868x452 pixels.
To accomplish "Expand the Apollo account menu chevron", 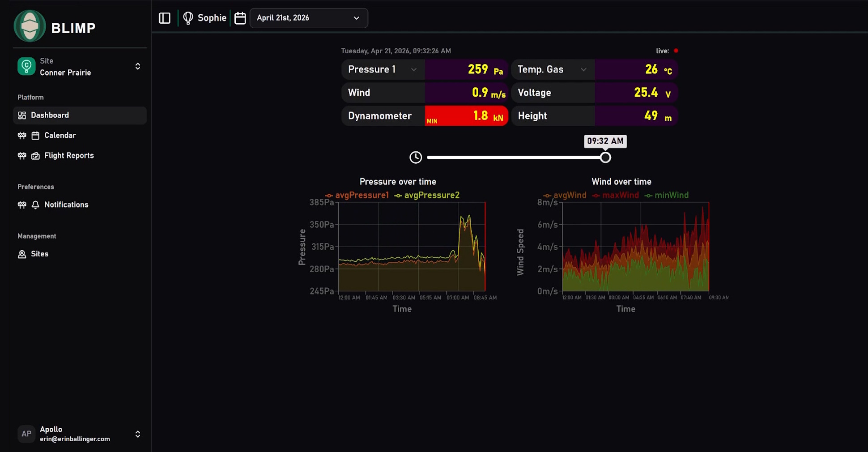I will tap(138, 434).
